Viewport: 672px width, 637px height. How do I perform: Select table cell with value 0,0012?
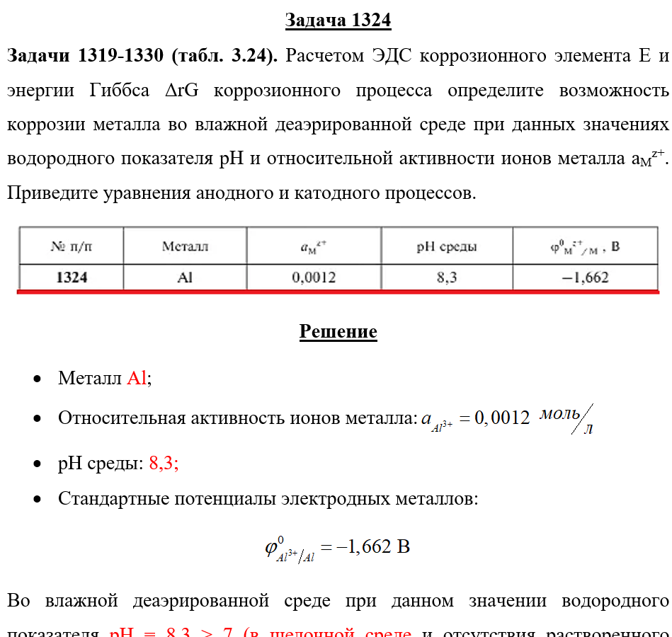pos(314,277)
